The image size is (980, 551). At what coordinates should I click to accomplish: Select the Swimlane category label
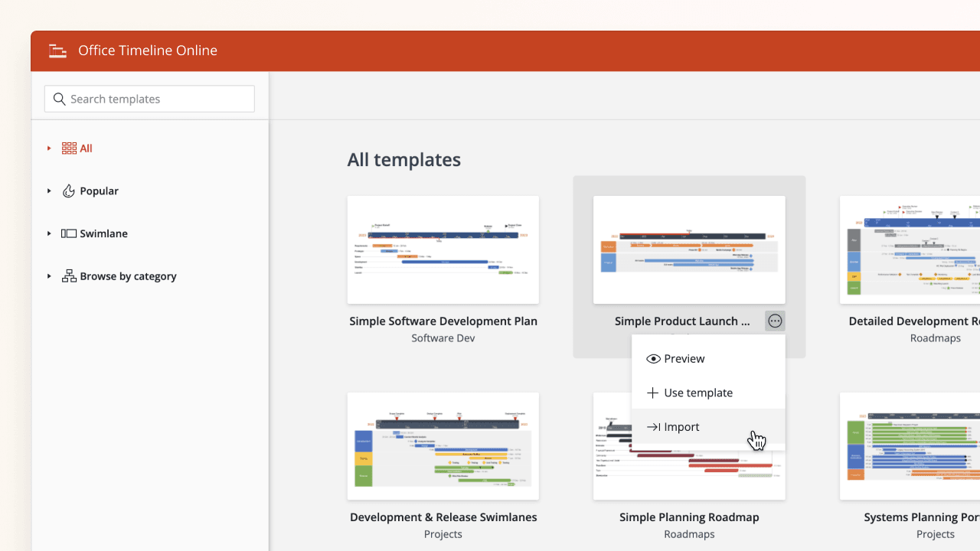point(103,233)
